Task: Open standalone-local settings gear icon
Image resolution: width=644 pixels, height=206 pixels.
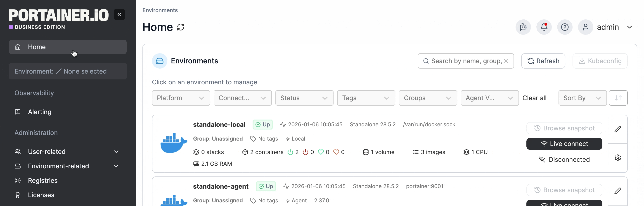Action: click(x=618, y=158)
